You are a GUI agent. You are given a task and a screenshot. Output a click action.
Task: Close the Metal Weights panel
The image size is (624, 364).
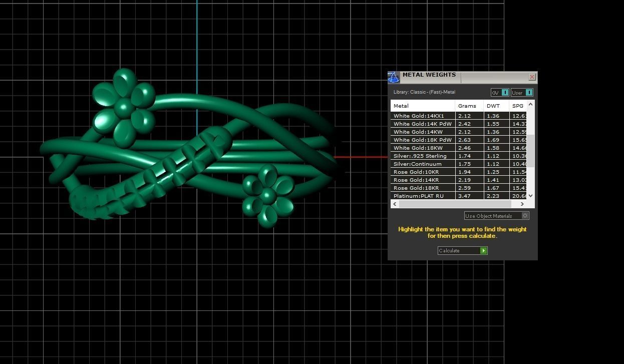[532, 77]
